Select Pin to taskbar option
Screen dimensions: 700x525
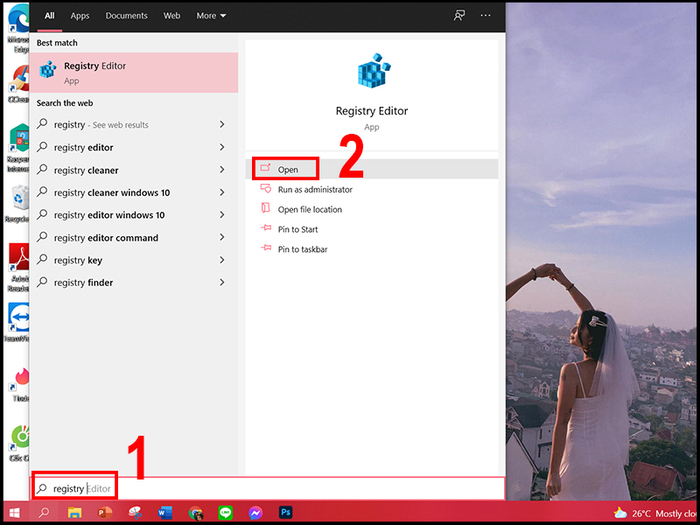(302, 249)
